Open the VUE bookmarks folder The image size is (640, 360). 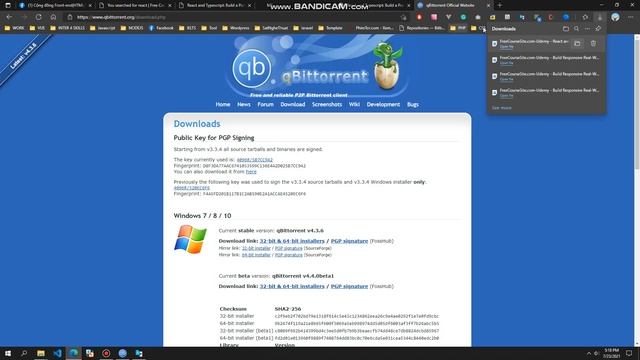point(37,28)
